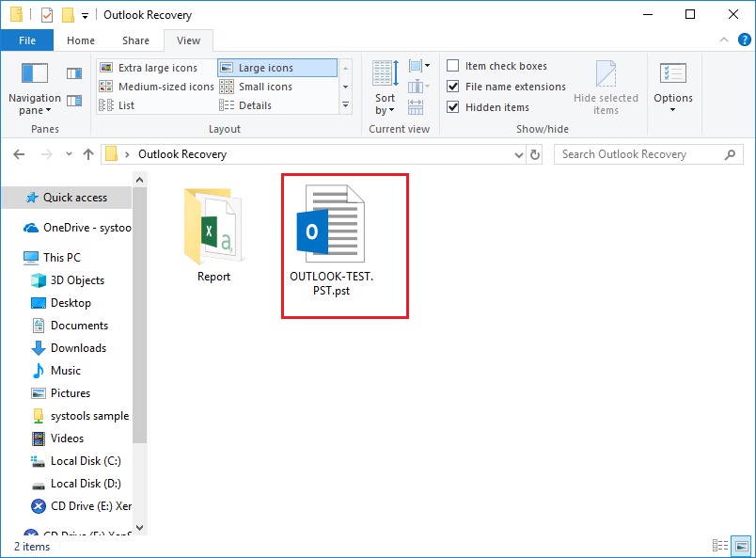Click Hide selected items button
The image size is (756, 558).
coord(606,88)
